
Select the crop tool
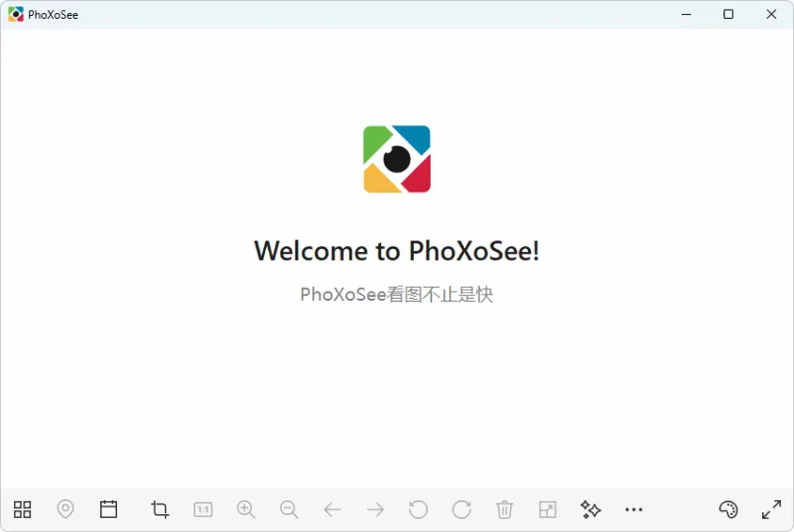pyautogui.click(x=160, y=509)
